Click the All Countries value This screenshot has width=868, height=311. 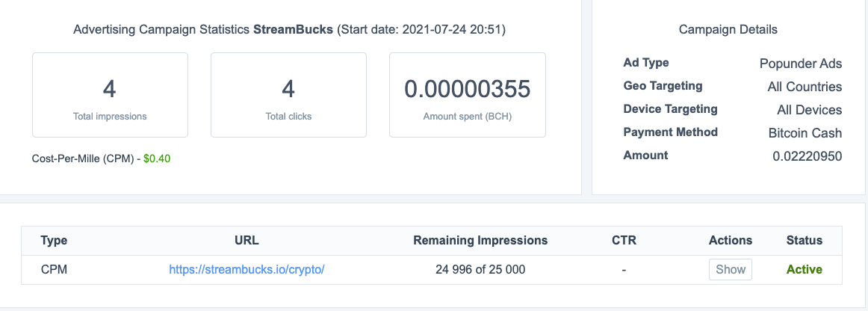tap(805, 87)
